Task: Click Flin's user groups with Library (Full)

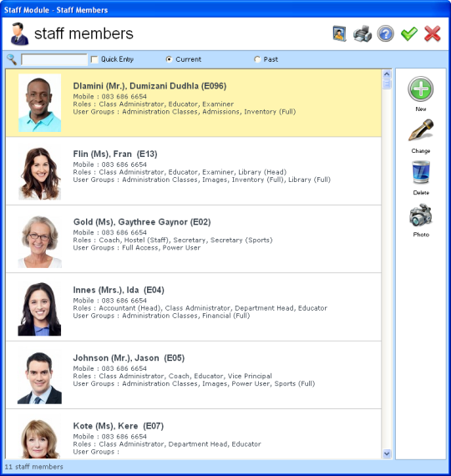Action: pos(201,180)
